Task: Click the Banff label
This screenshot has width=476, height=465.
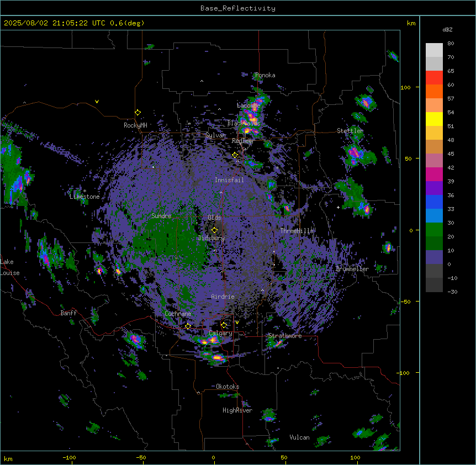Action: (x=68, y=313)
